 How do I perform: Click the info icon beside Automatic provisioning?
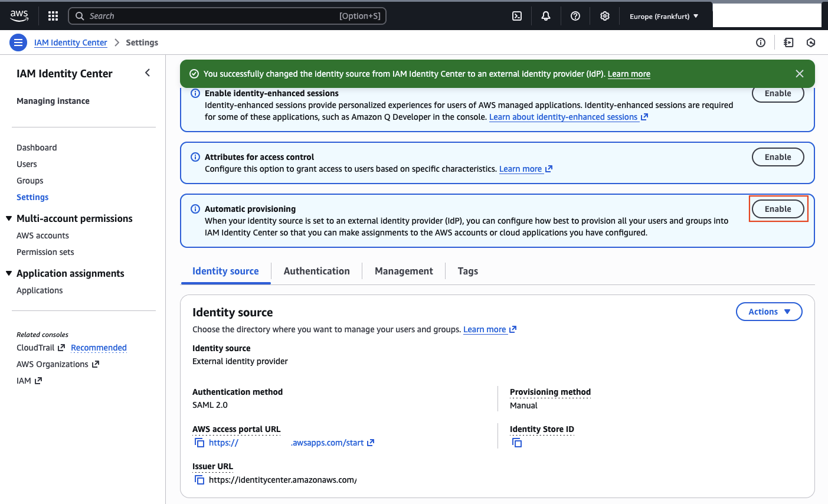(x=195, y=208)
